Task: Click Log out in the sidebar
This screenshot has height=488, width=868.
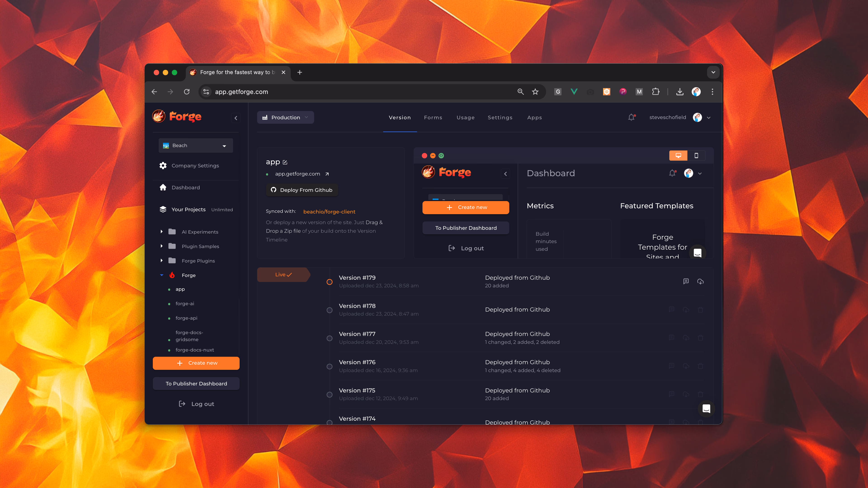Action: 196,404
